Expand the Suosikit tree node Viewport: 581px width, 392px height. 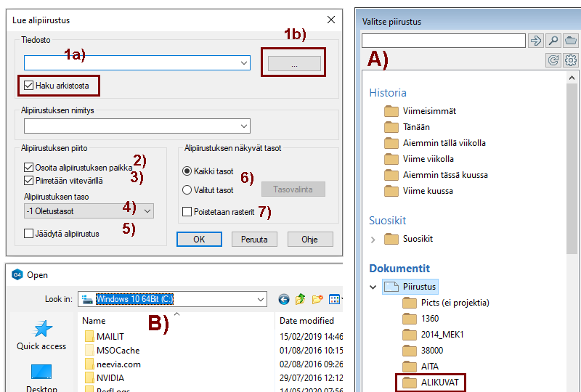(x=373, y=239)
